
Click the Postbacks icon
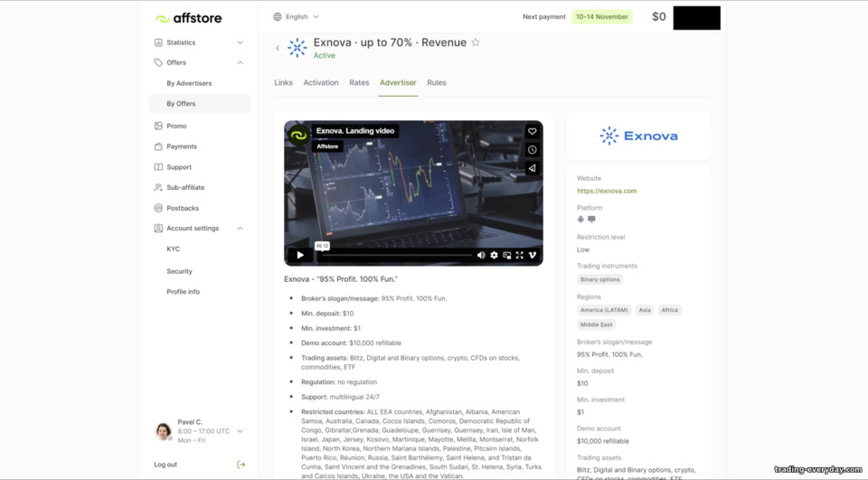[x=158, y=208]
